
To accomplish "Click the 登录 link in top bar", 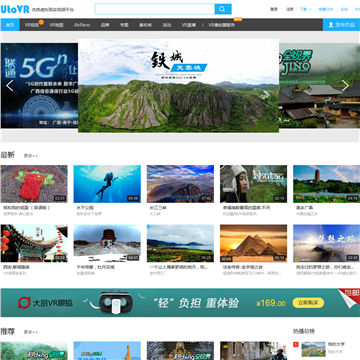I will [274, 9].
